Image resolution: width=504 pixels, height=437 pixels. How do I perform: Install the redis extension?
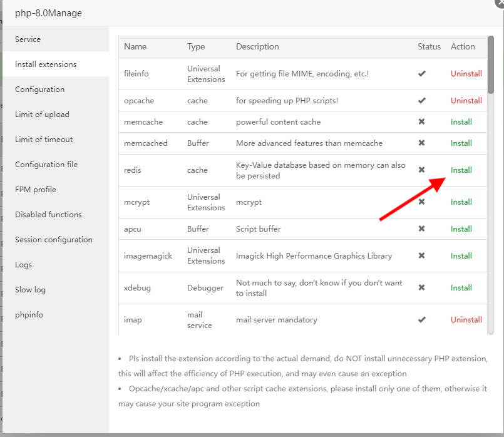(x=461, y=170)
